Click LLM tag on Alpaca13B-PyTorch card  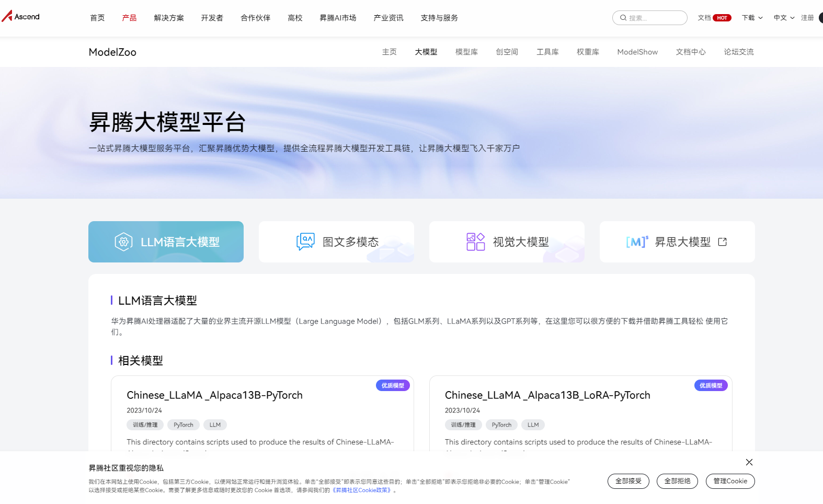click(x=215, y=425)
